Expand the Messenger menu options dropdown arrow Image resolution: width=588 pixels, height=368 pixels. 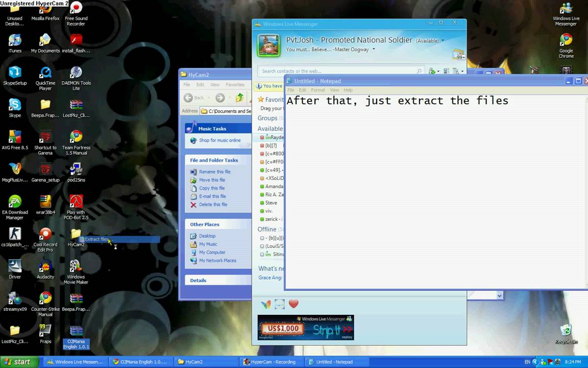(462, 71)
